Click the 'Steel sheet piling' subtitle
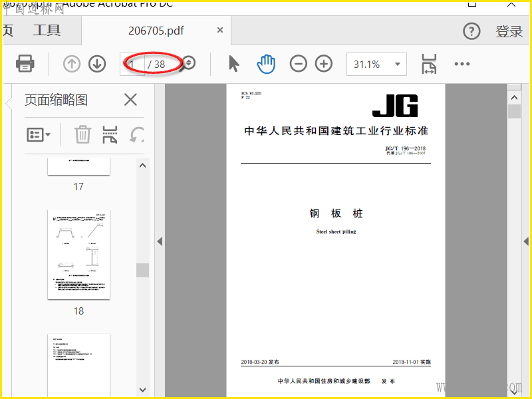 coord(336,231)
